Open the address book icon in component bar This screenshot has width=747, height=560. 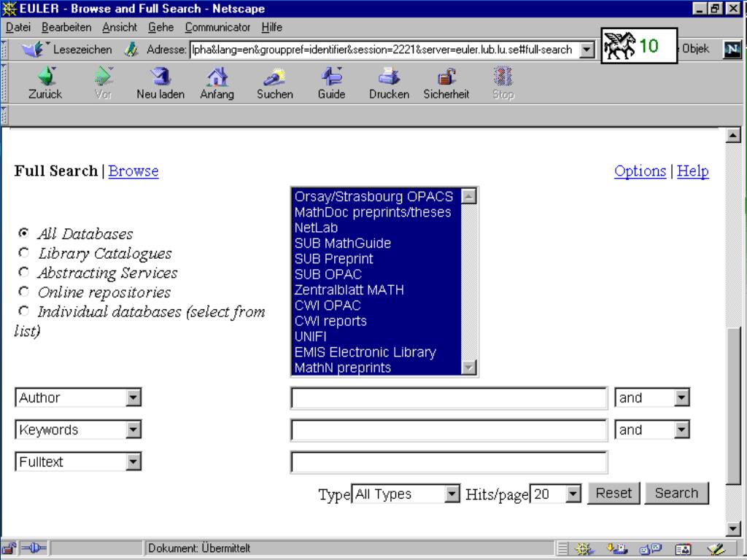click(x=683, y=549)
